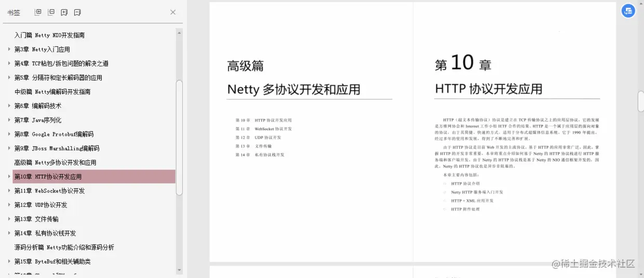Screen dimensions: 644x278
Task: Select bookmark text 第9章 JBoss Marshalling编解码
Action: point(57,148)
